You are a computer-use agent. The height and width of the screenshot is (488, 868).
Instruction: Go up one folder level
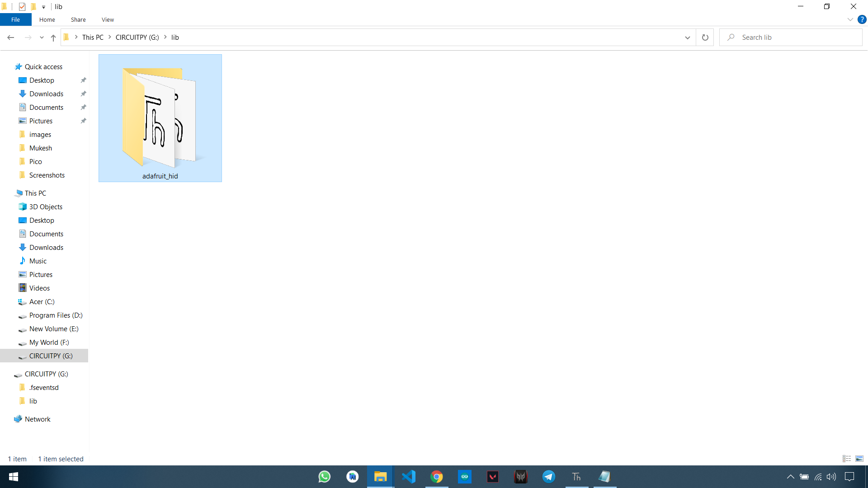[x=53, y=38]
